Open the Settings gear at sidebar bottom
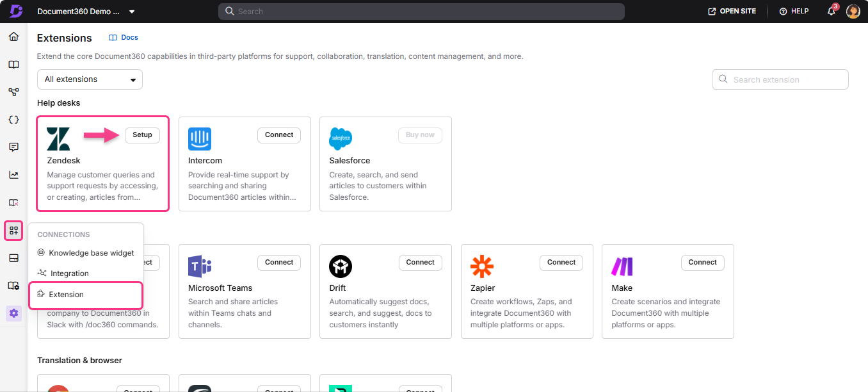The image size is (868, 392). click(x=13, y=313)
